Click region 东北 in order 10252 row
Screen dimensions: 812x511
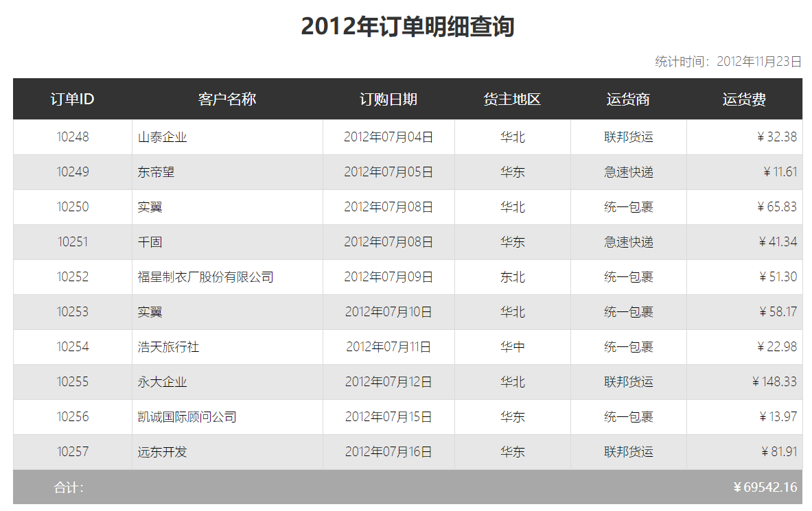pyautogui.click(x=513, y=277)
